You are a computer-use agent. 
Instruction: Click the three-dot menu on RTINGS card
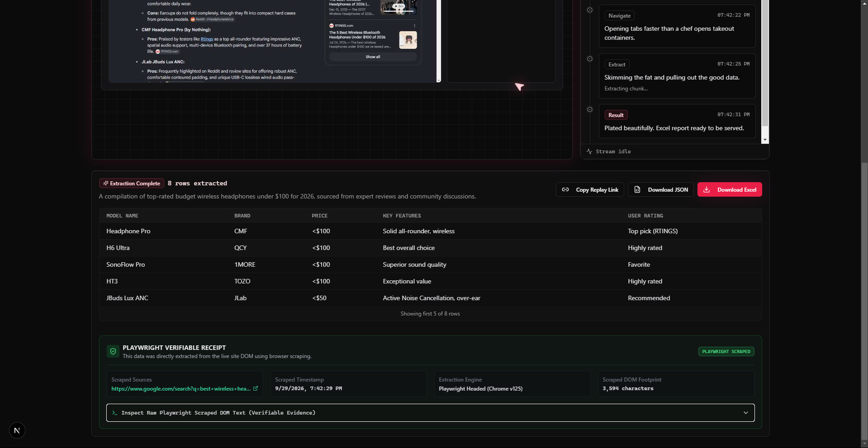coord(414,26)
